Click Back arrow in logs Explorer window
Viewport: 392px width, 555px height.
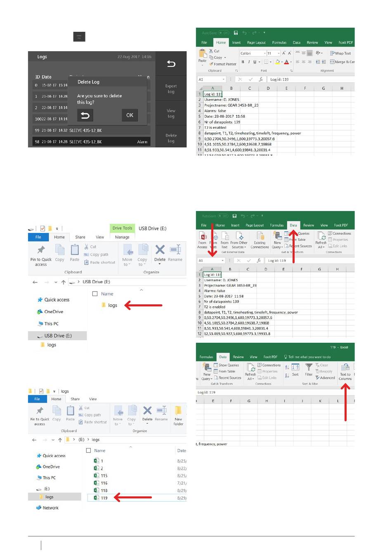[x=35, y=440]
